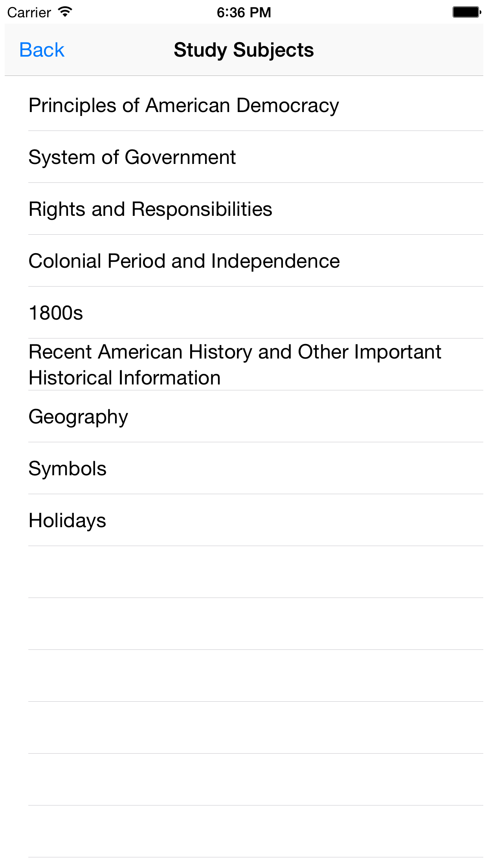Tap the Study Subjects title
This screenshot has height=868, width=488.
[x=244, y=50]
